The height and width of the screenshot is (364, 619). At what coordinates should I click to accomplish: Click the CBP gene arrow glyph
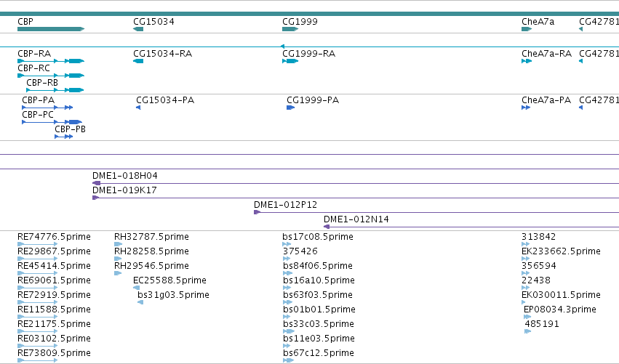click(51, 29)
